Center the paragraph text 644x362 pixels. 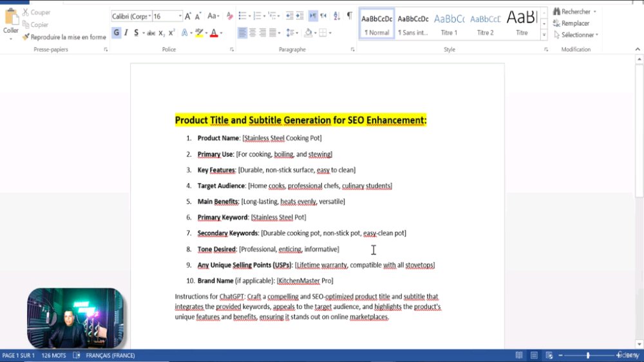pos(252,33)
